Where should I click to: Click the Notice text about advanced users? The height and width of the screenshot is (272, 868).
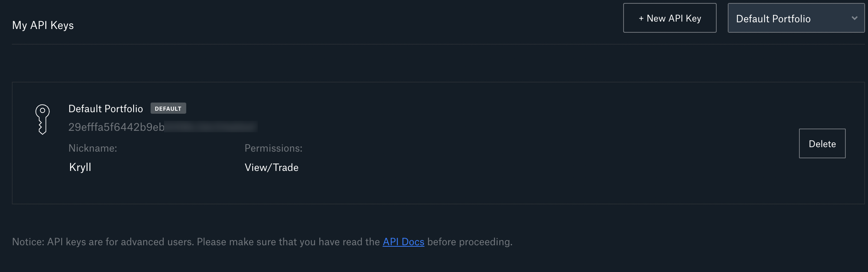[x=196, y=242]
